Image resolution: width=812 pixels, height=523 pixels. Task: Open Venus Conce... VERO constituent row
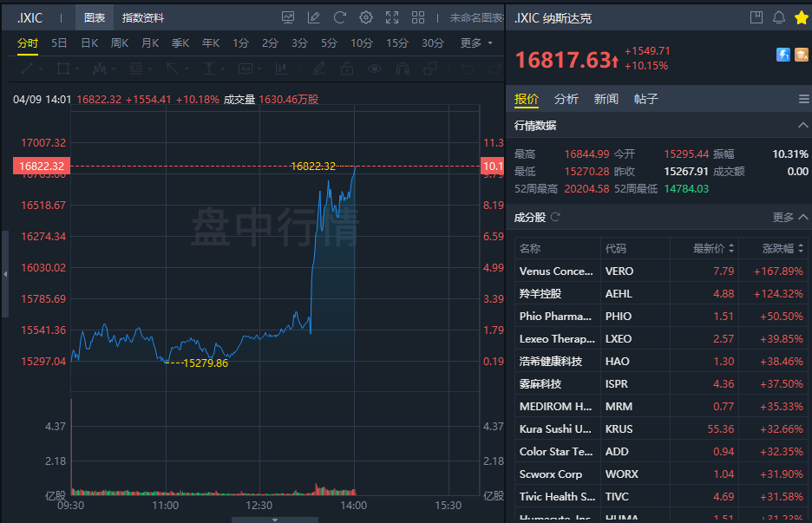point(661,271)
